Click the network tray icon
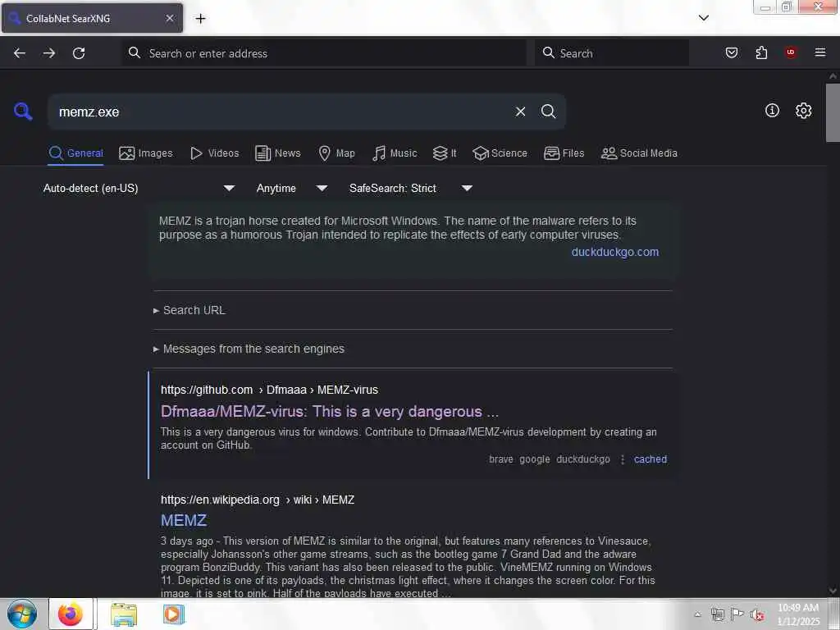The width and height of the screenshot is (840, 630). tap(717, 614)
